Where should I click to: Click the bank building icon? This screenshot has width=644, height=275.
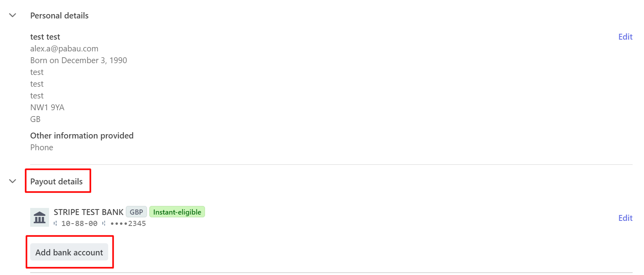point(40,217)
